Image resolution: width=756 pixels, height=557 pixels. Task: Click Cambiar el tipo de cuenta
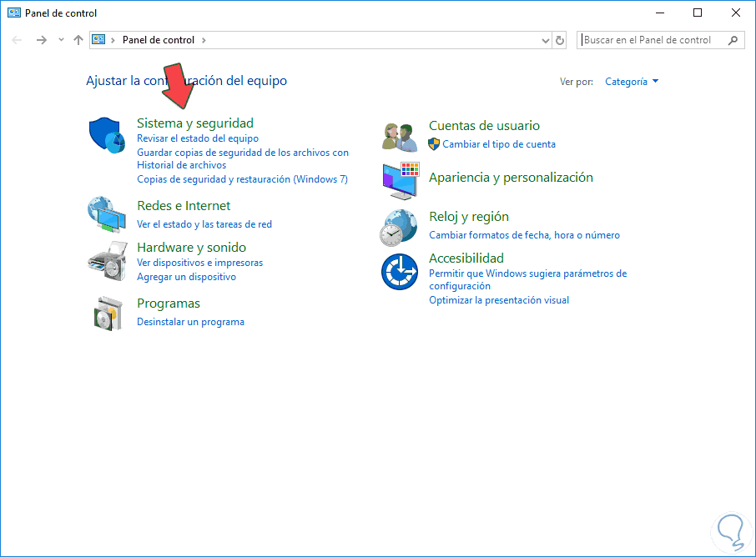tap(499, 144)
